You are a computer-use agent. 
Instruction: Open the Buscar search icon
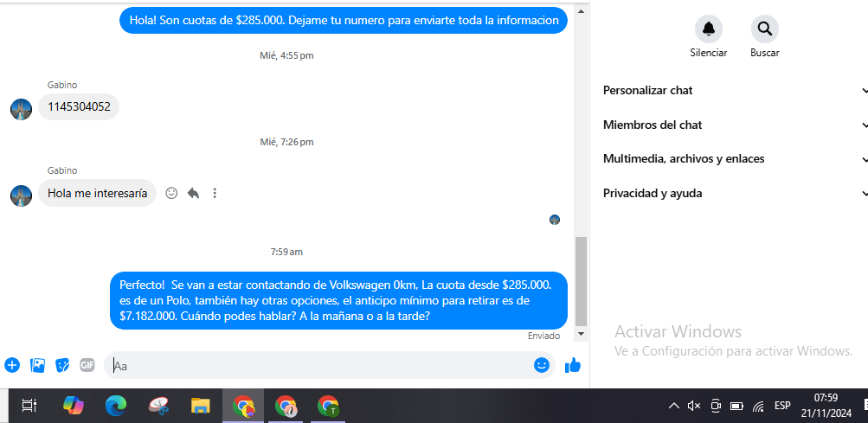pyautogui.click(x=764, y=29)
